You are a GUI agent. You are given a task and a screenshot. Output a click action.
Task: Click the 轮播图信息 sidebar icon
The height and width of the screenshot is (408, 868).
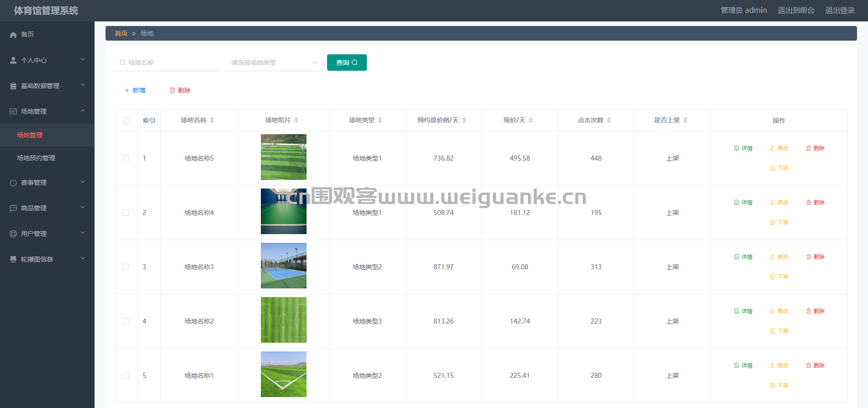coord(13,259)
